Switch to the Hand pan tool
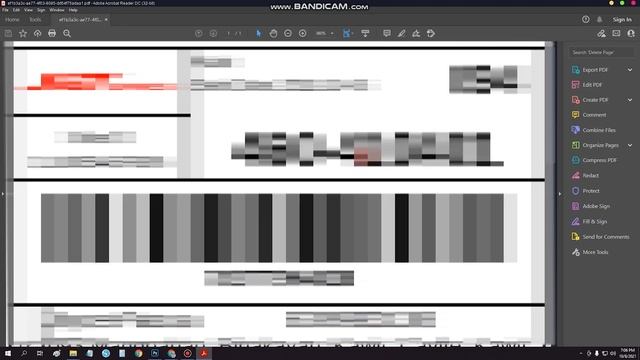Screen dimensions: 640x360 pyautogui.click(x=273, y=33)
